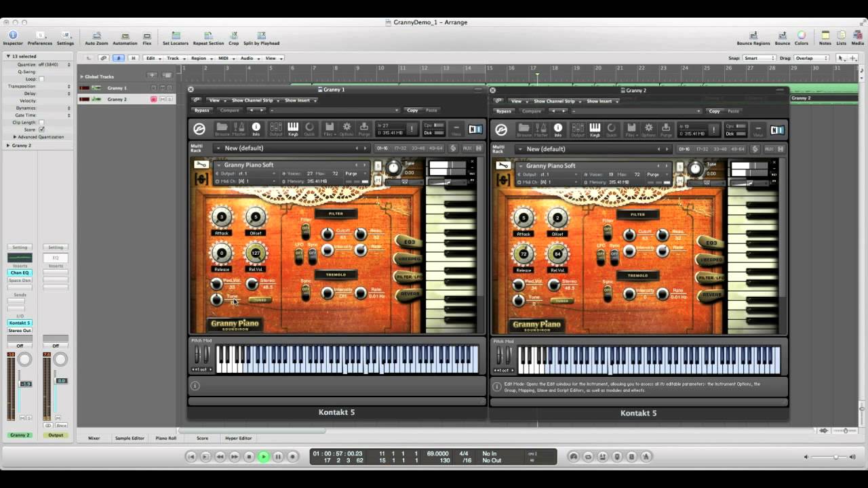Open the Reverb panel in Granny 2

click(x=711, y=295)
